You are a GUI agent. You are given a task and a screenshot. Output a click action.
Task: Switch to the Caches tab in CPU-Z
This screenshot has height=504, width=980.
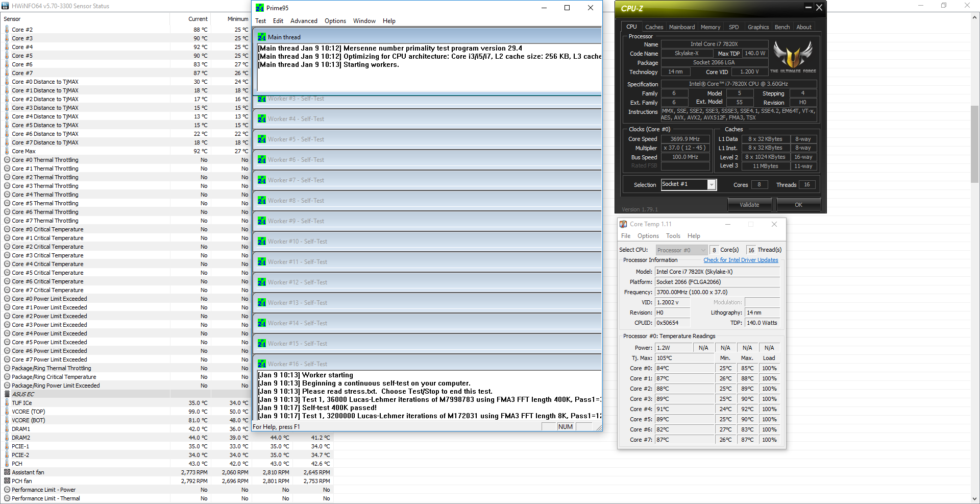tap(654, 27)
